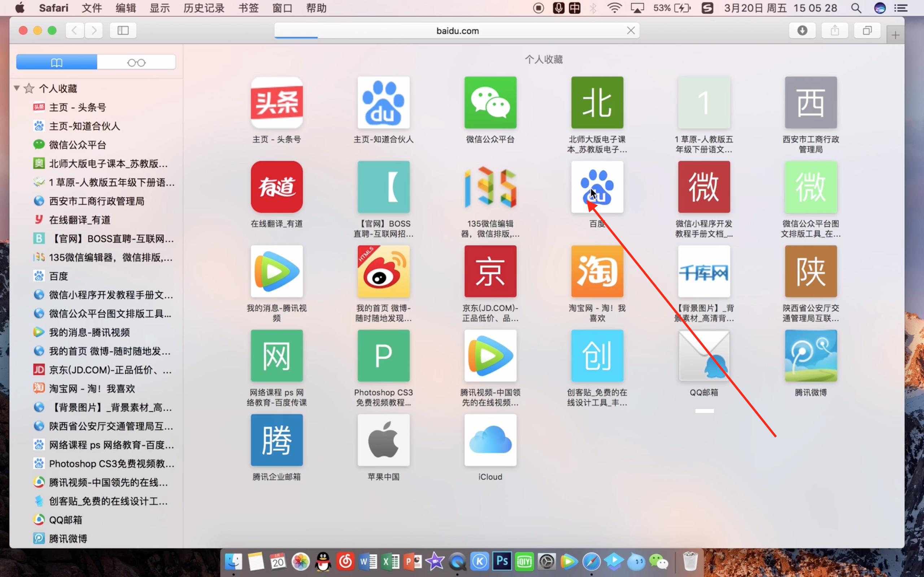Open the QQ邮箱 favorite icon
This screenshot has height=577, width=924.
pyautogui.click(x=704, y=355)
